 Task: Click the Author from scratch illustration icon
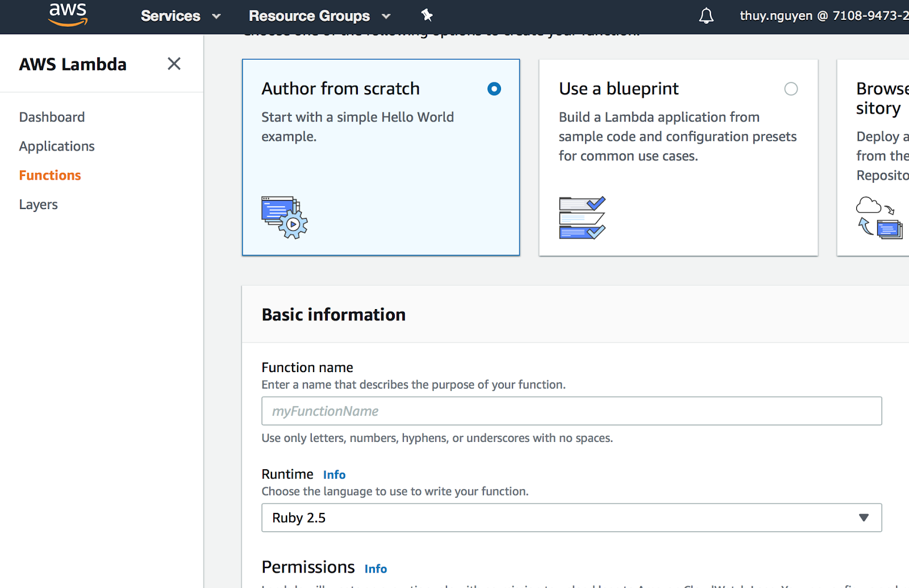pos(284,218)
